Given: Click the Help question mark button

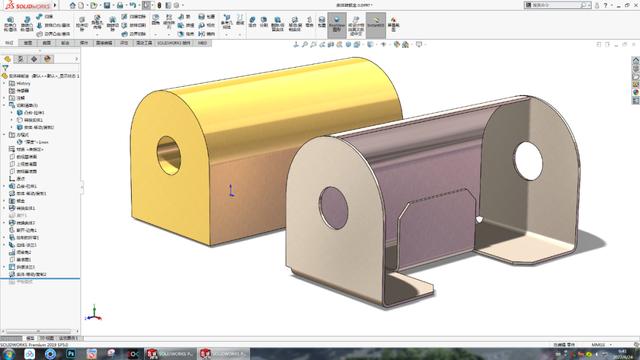Looking at the screenshot, I should pyautogui.click(x=606, y=5).
